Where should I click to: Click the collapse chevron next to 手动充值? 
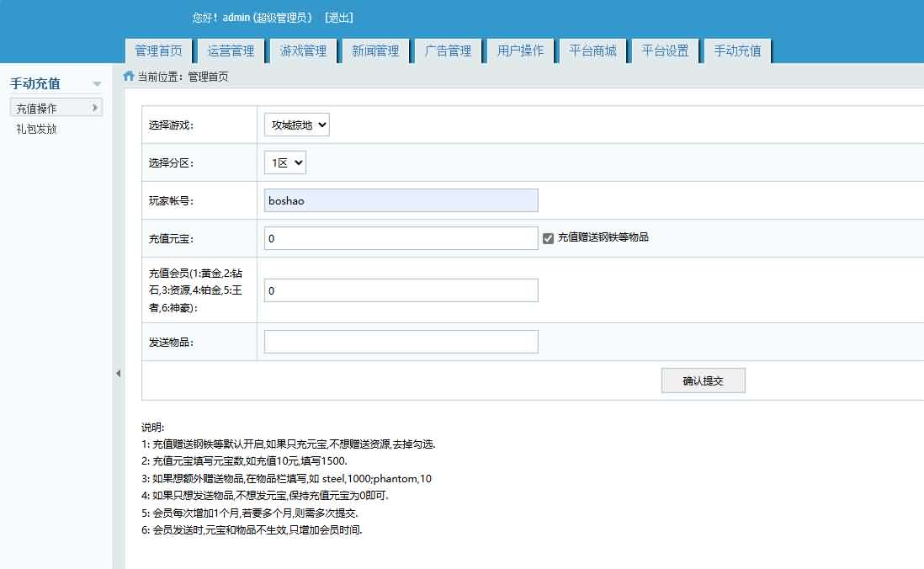[x=97, y=83]
